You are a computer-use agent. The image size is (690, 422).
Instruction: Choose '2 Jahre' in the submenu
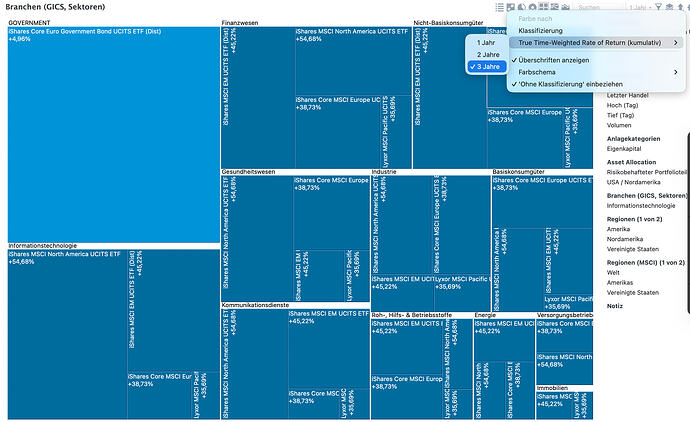[x=487, y=54]
